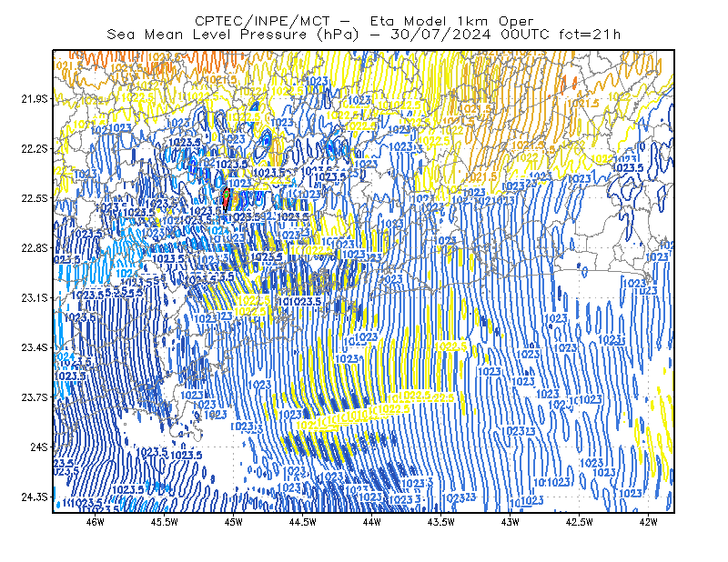The height and width of the screenshot is (562, 728).
Task: Click the 43.5W longitude axis label
Action: coord(441,522)
